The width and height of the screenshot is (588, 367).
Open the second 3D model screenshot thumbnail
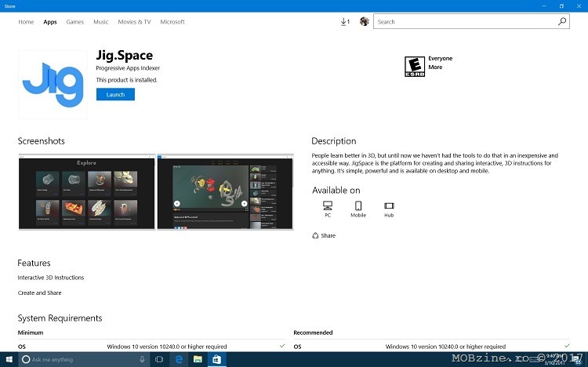(x=225, y=191)
